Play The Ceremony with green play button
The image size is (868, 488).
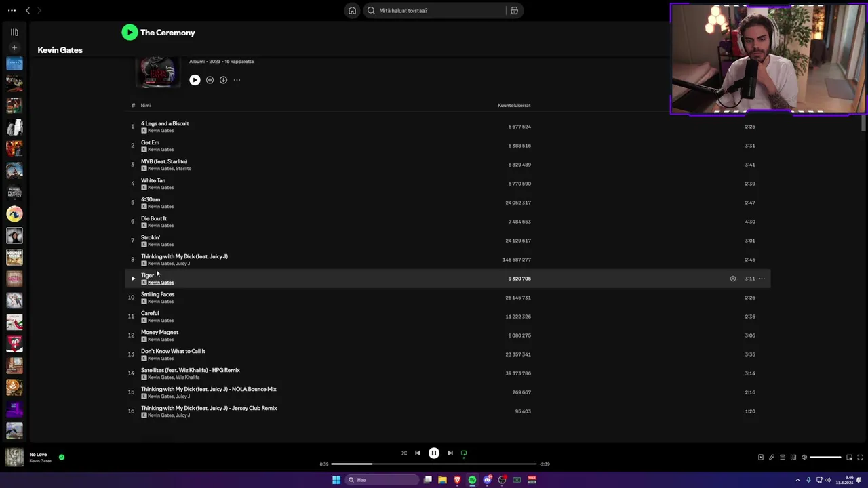coord(130,32)
